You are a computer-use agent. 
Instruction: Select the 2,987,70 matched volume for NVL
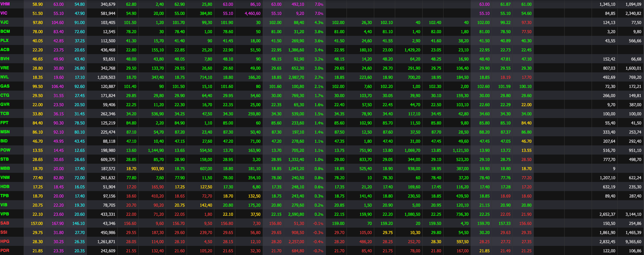point(296,77)
